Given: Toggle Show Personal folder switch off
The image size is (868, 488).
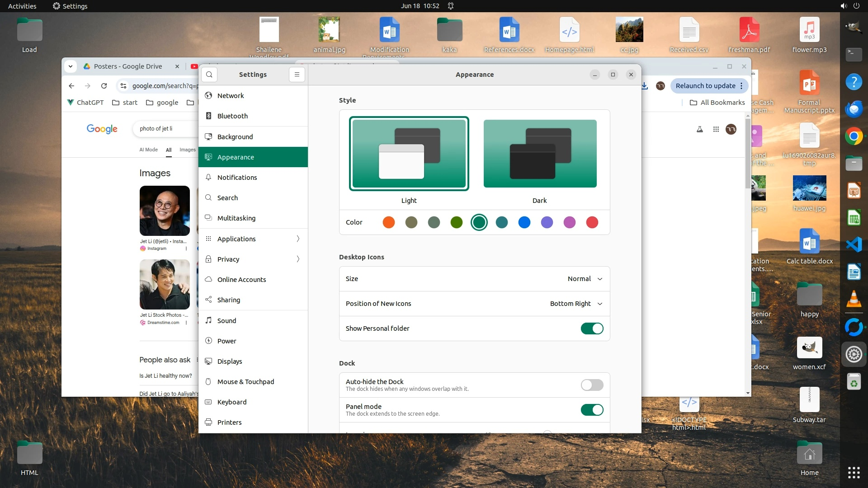Looking at the screenshot, I should [x=592, y=328].
